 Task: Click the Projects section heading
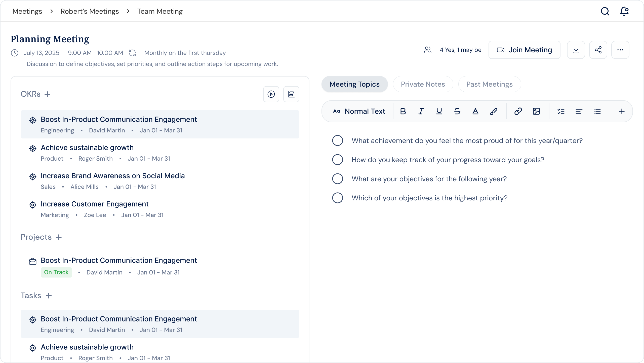click(x=36, y=237)
